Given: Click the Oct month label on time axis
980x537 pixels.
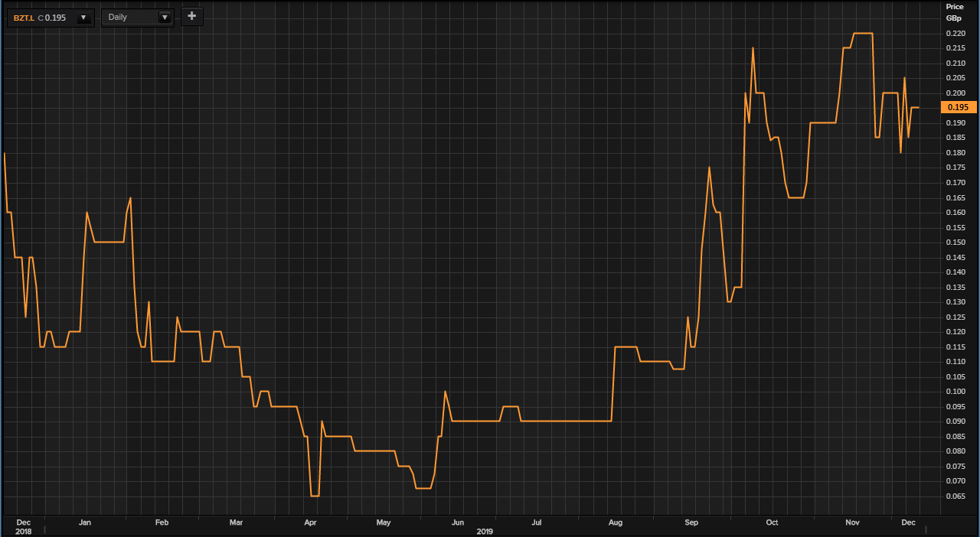Looking at the screenshot, I should pos(772,522).
